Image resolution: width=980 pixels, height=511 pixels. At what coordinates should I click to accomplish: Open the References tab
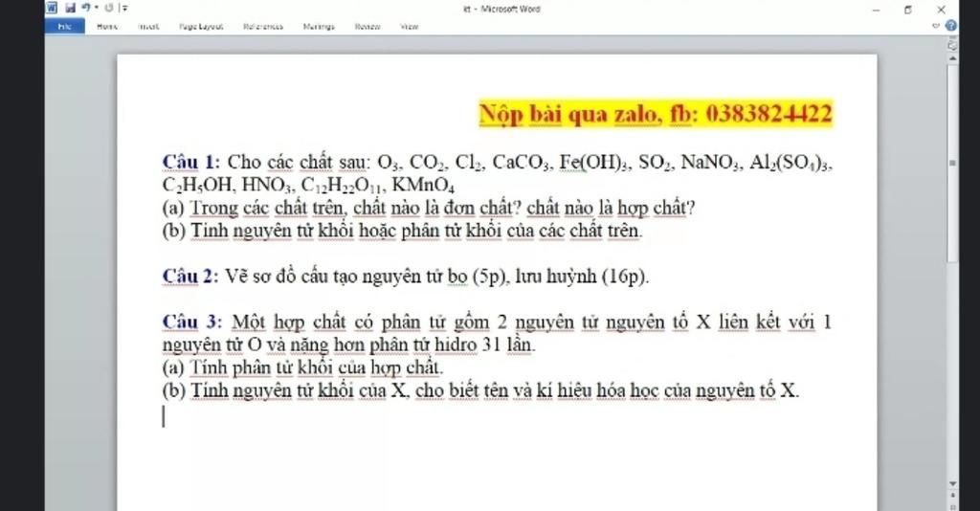tap(263, 26)
